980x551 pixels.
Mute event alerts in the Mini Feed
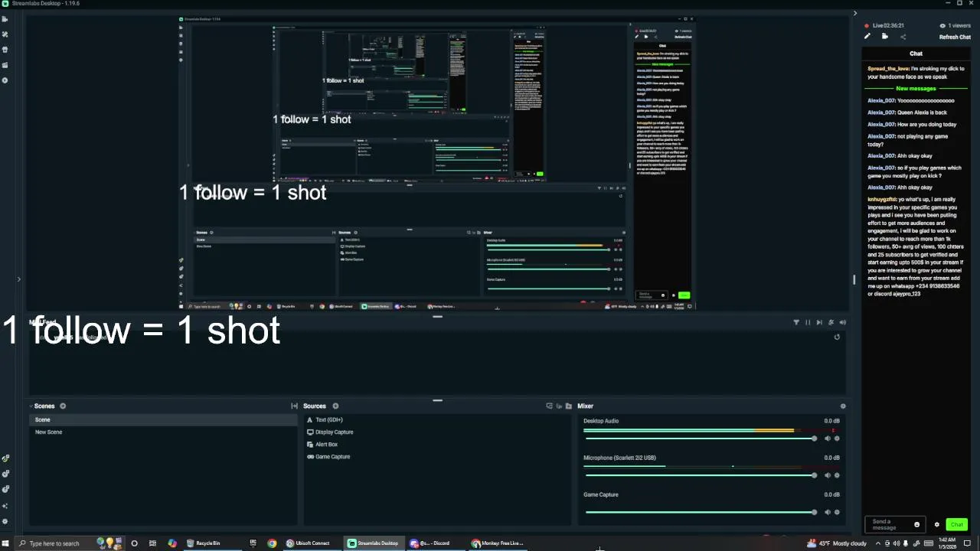tap(831, 322)
